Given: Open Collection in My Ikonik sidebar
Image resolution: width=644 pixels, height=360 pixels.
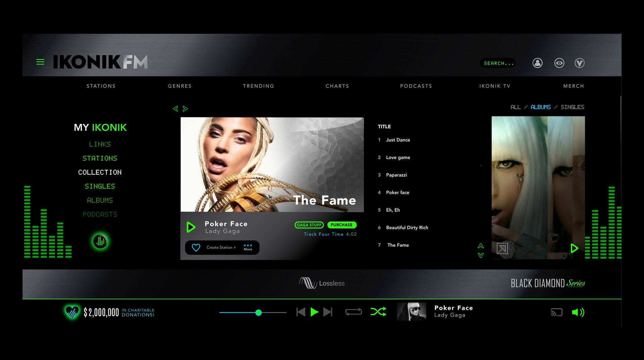Looking at the screenshot, I should pyautogui.click(x=100, y=172).
